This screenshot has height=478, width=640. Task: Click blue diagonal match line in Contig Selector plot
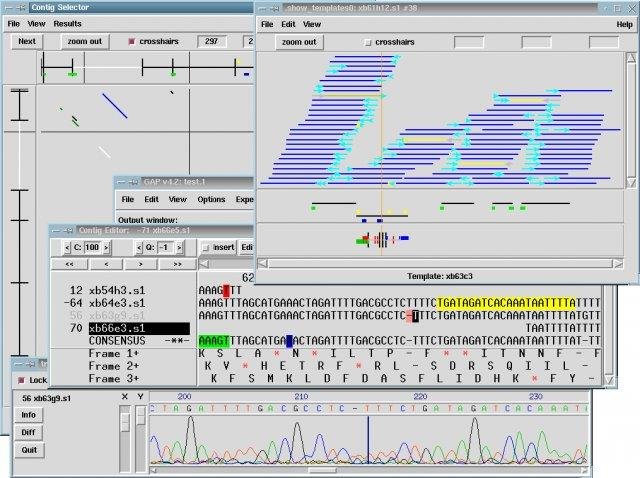(115, 106)
